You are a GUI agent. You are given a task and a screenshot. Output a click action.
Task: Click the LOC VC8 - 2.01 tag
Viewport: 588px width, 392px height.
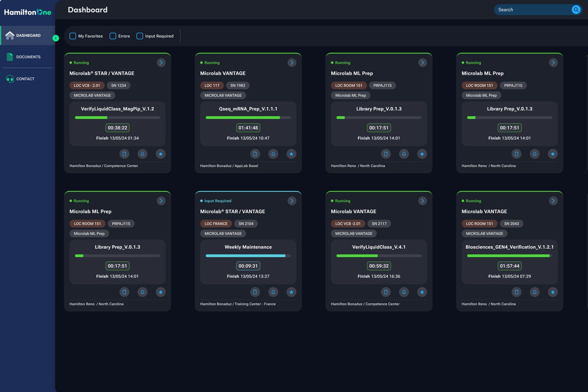click(87, 85)
